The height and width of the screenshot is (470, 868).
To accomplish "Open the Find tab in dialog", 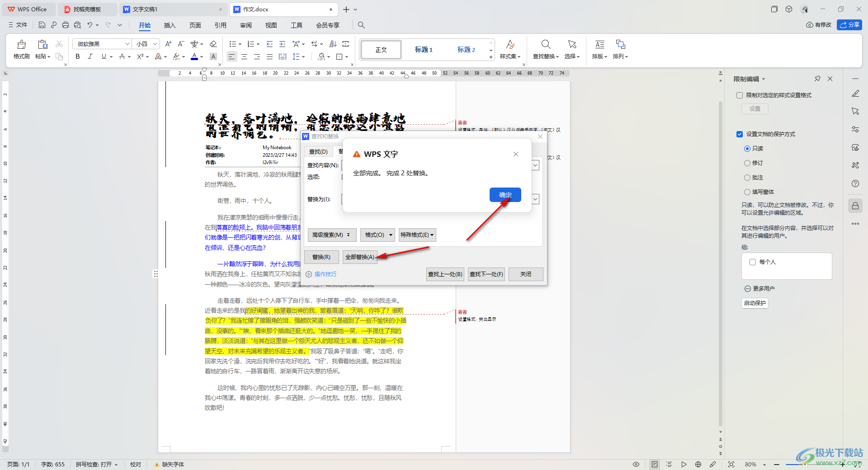I will point(318,151).
